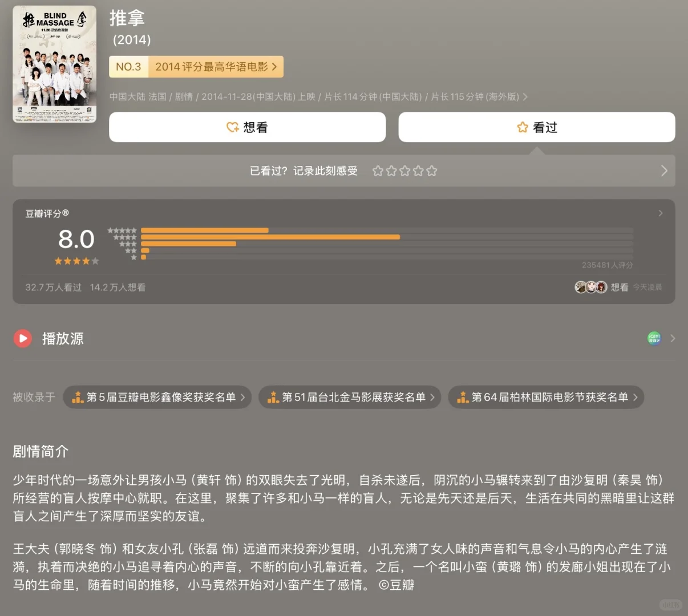Rate four stars in 记录此刻感受 row
688x616 pixels.
[x=418, y=171]
